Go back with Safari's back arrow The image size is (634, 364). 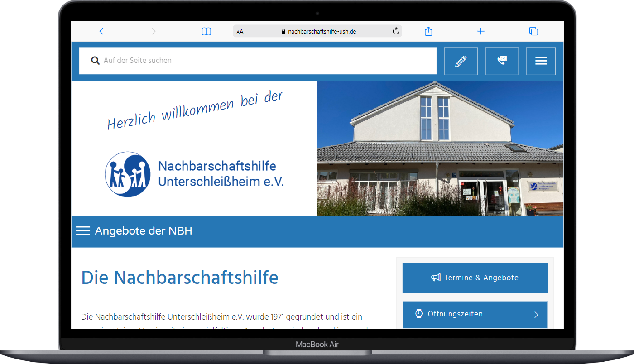pos(101,31)
